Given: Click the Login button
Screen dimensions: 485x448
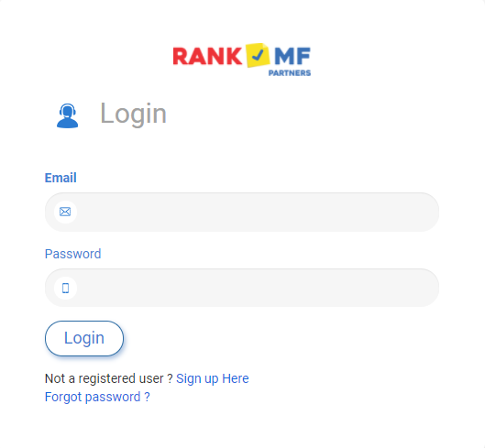Looking at the screenshot, I should 84,338.
